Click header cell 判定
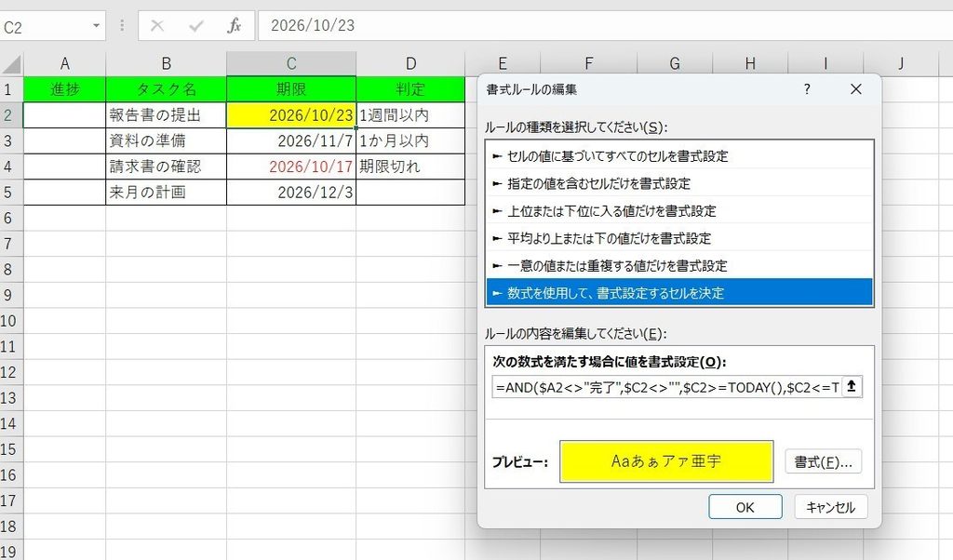953x560 pixels. (410, 89)
